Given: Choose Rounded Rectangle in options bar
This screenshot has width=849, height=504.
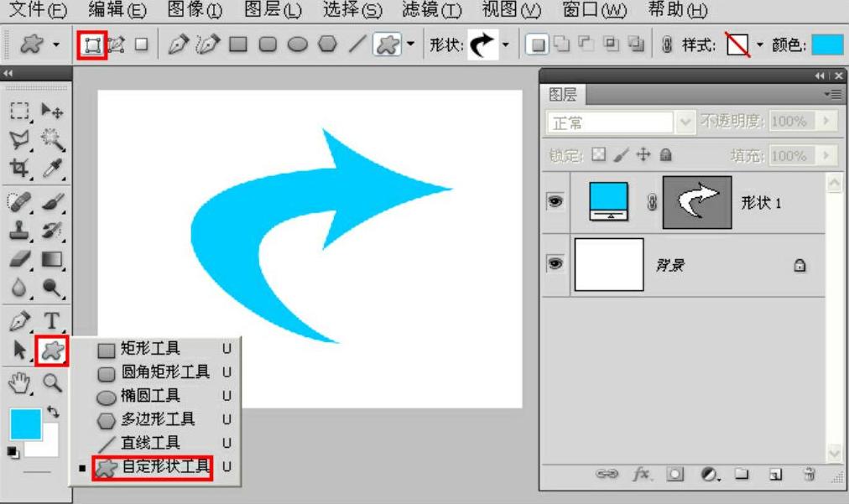Looking at the screenshot, I should 268,44.
